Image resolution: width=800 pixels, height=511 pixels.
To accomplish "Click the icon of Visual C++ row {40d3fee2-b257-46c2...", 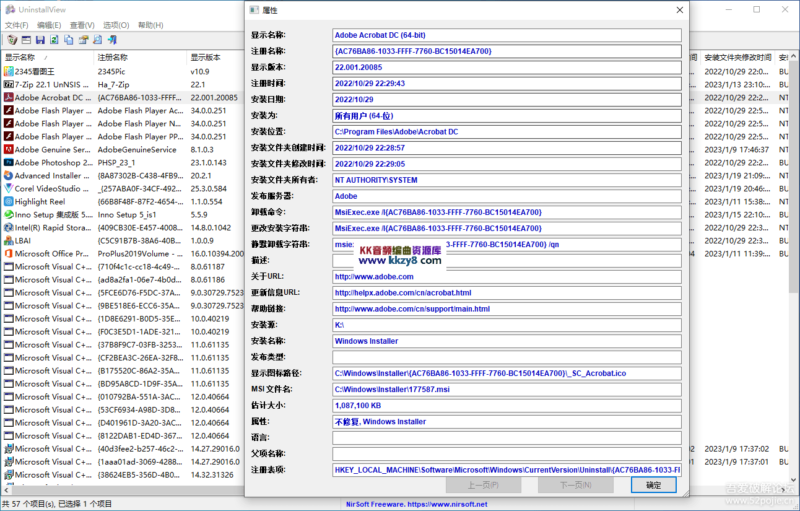I will pyautogui.click(x=9, y=449).
